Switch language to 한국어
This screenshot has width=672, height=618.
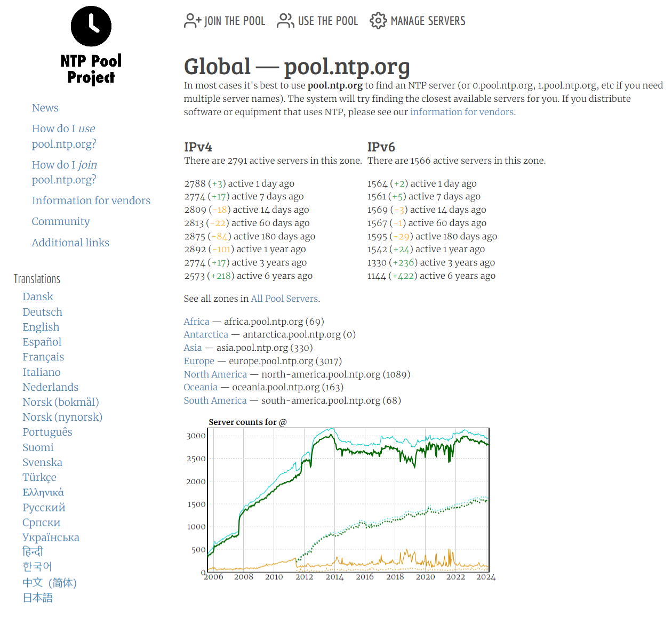click(37, 566)
